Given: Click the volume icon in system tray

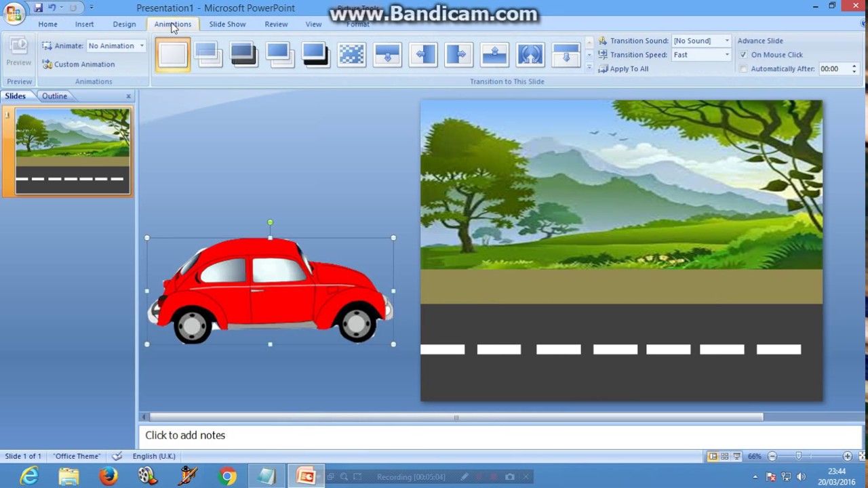Looking at the screenshot, I should pyautogui.click(x=801, y=476).
